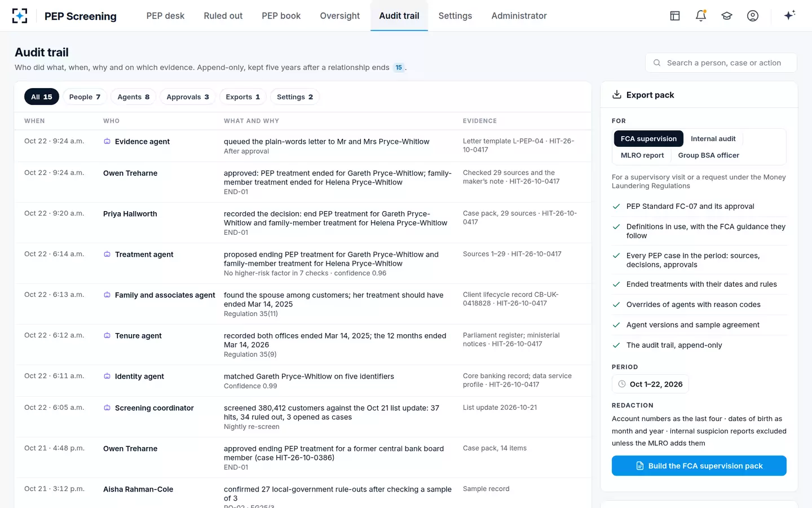Image resolution: width=812 pixels, height=508 pixels.
Task: Select Internal audit audience option
Action: (x=713, y=139)
